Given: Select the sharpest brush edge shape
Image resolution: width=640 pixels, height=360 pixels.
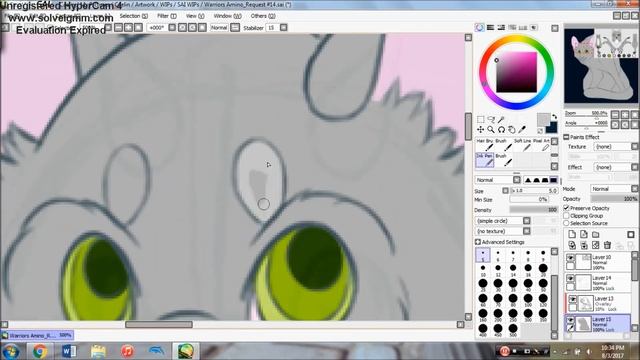Looking at the screenshot, I should pyautogui.click(x=528, y=180).
